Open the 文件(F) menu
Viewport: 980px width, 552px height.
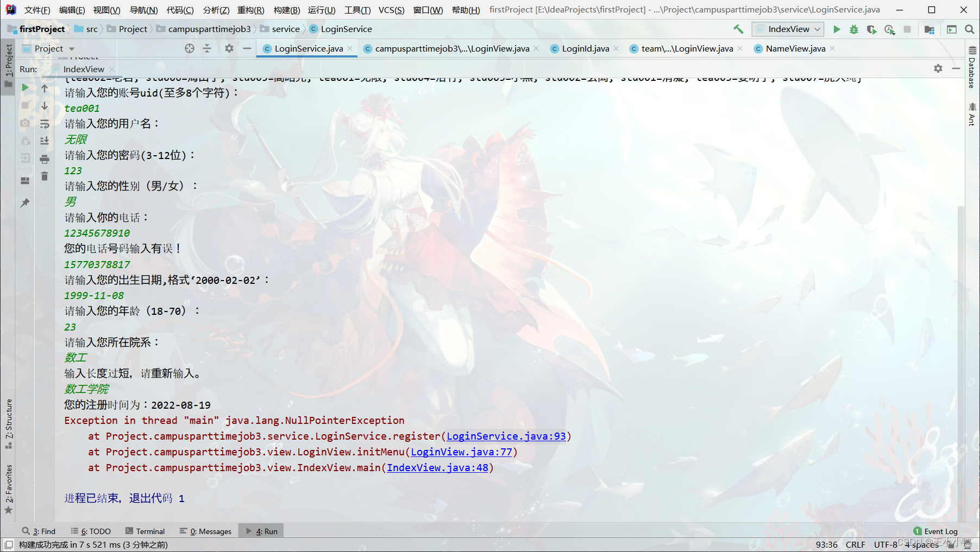tap(37, 10)
